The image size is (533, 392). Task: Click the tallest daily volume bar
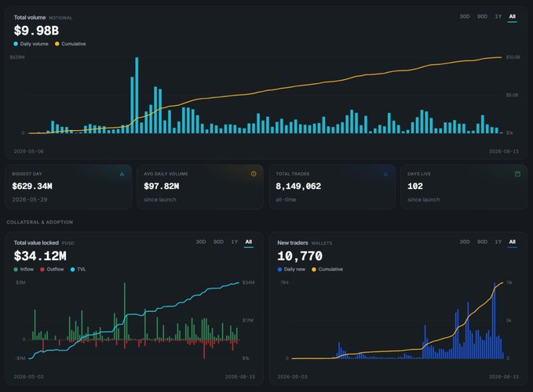[x=137, y=95]
